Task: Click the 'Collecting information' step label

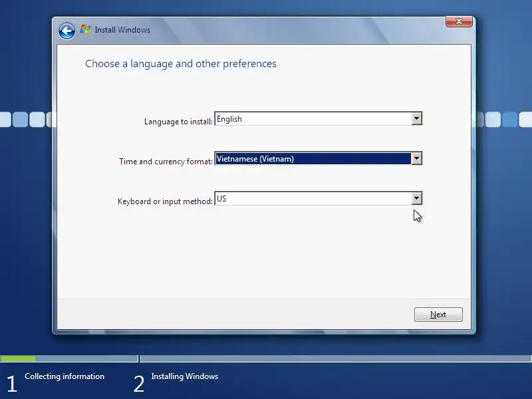Action: [65, 376]
